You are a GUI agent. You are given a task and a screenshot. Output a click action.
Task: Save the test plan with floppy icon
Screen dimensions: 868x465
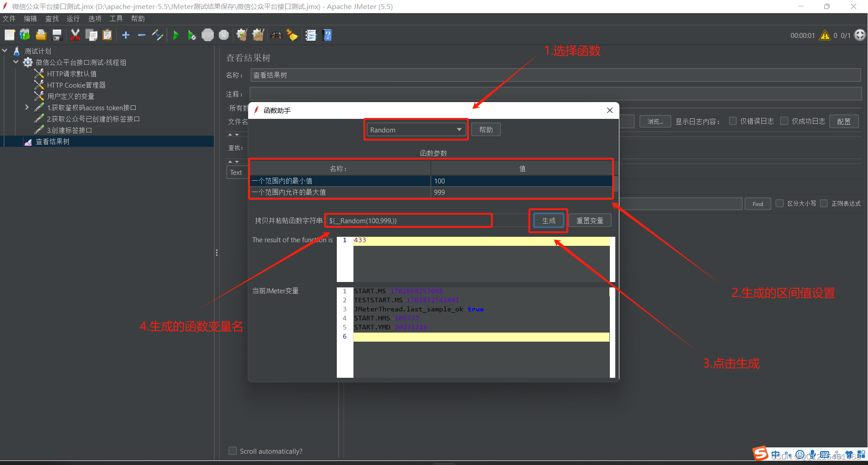[x=57, y=35]
